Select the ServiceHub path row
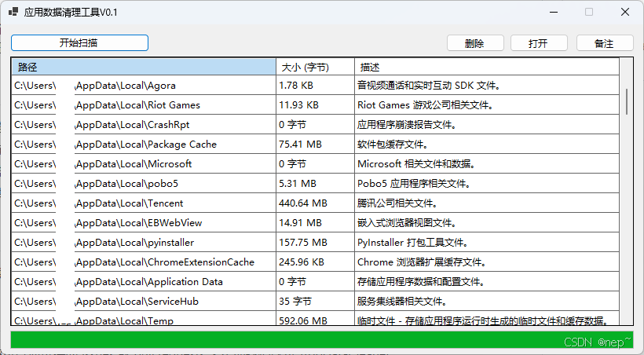Viewport: 644px width, 355px height. [x=144, y=301]
